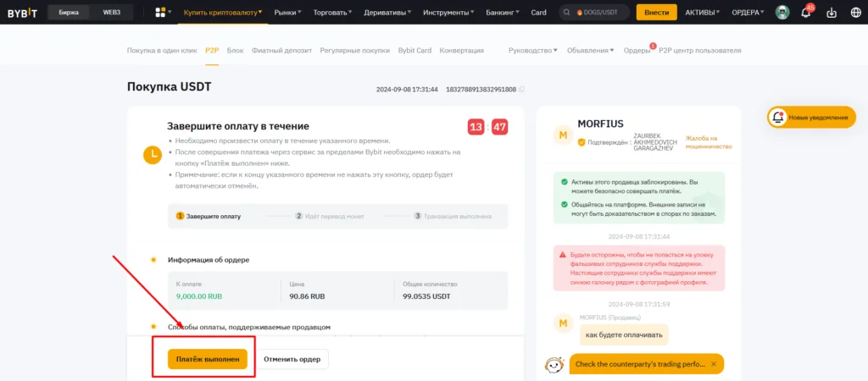
Task: Close the counterparty performance tooltip
Action: click(714, 364)
